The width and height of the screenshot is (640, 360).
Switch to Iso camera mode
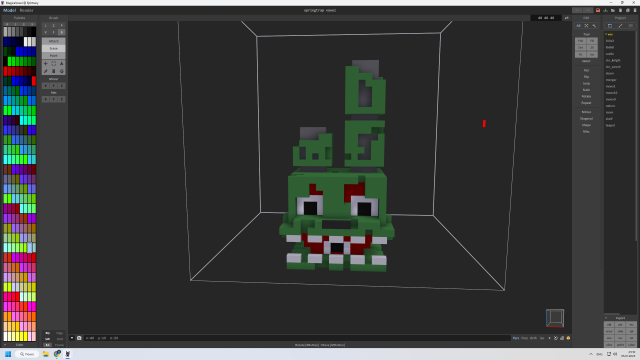click(542, 338)
